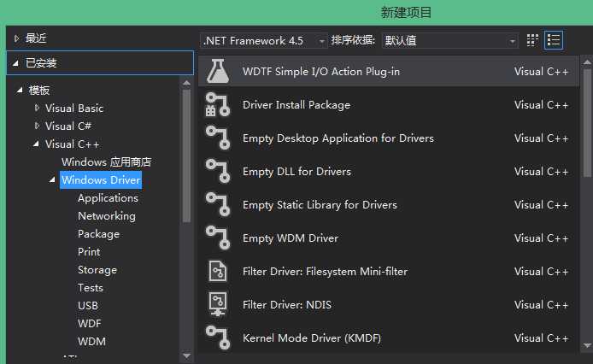Select Visual Basic template category
The image size is (593, 364).
click(x=74, y=109)
